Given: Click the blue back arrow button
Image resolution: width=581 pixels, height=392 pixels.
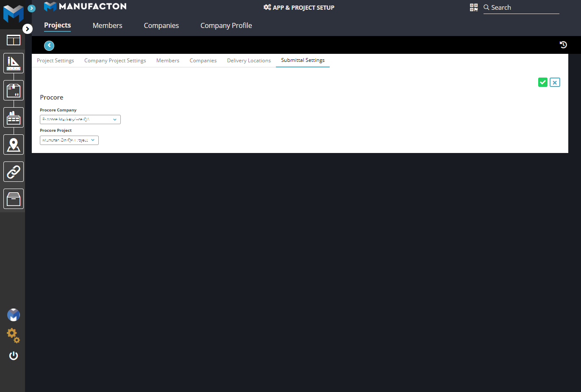Looking at the screenshot, I should point(49,45).
